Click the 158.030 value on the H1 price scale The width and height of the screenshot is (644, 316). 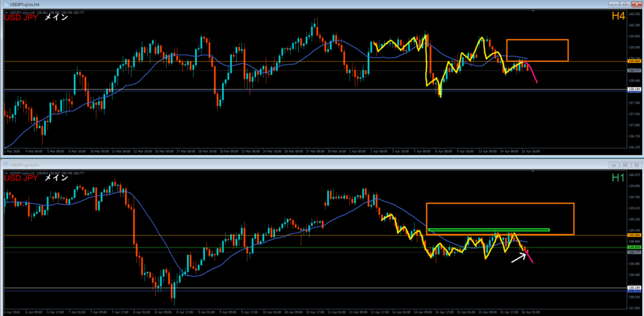coord(634,297)
